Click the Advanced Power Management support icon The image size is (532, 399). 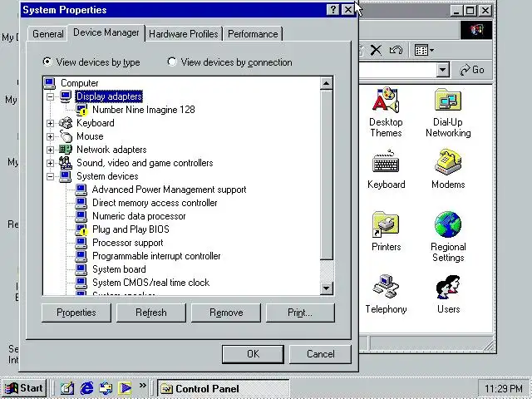tap(81, 190)
